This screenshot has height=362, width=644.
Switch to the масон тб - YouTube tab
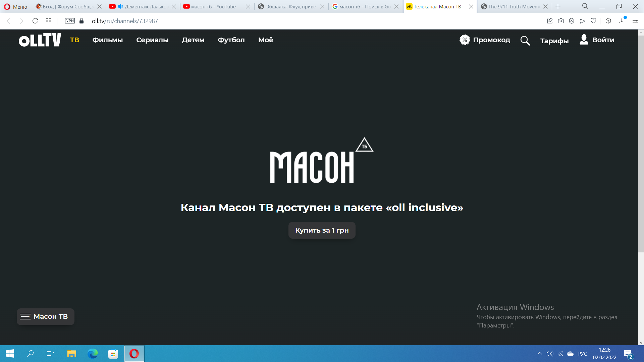coord(213,7)
